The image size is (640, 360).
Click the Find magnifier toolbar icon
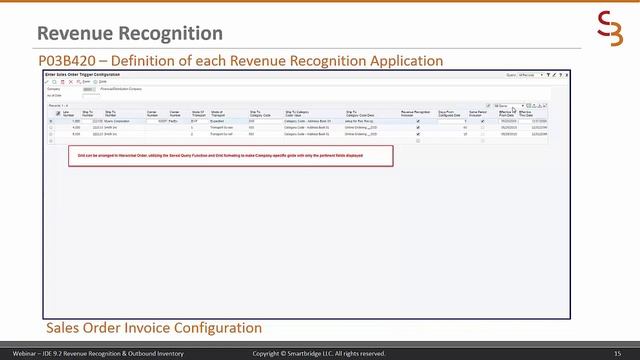(54, 82)
